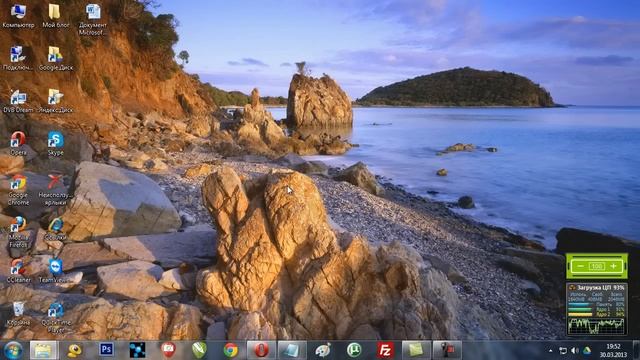Click the yellow smiley messenger taskbar icon

tap(75, 350)
